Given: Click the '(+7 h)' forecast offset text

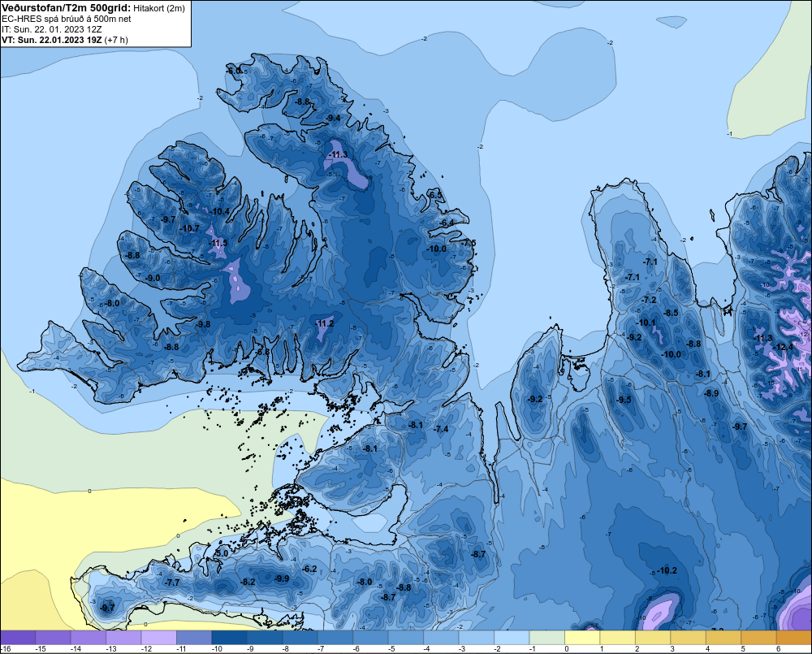Looking at the screenshot, I should coord(116,40).
